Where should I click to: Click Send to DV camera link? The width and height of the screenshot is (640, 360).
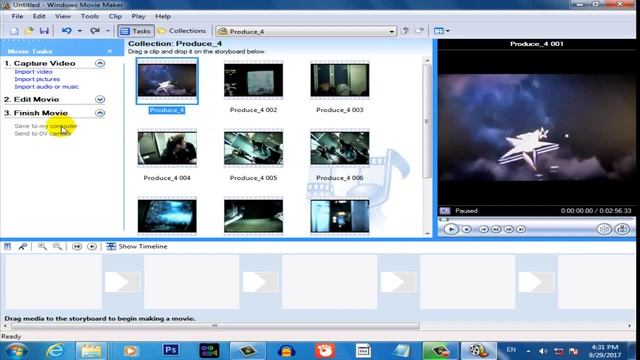42,133
